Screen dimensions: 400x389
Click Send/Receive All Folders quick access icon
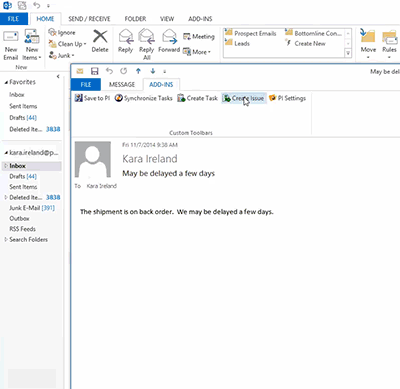(22, 5)
